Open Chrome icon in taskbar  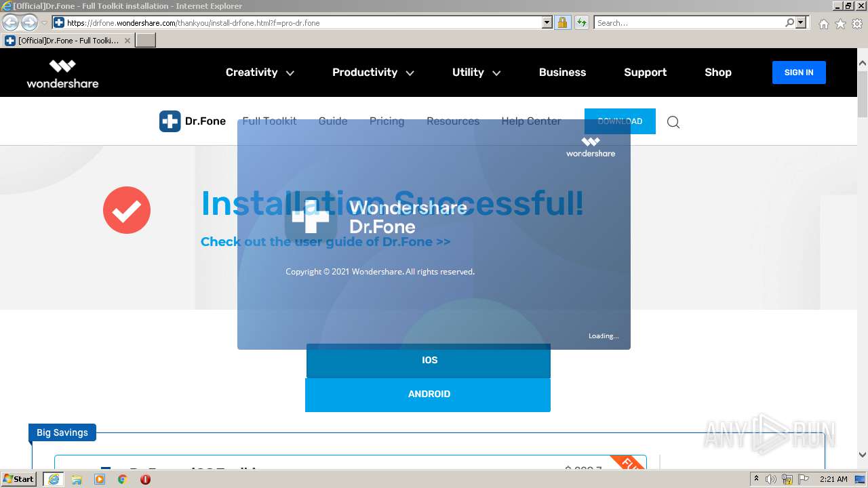tap(122, 479)
